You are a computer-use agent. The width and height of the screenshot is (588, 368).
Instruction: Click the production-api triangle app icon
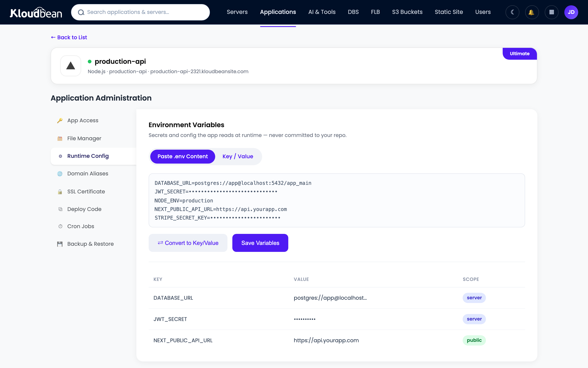(70, 66)
